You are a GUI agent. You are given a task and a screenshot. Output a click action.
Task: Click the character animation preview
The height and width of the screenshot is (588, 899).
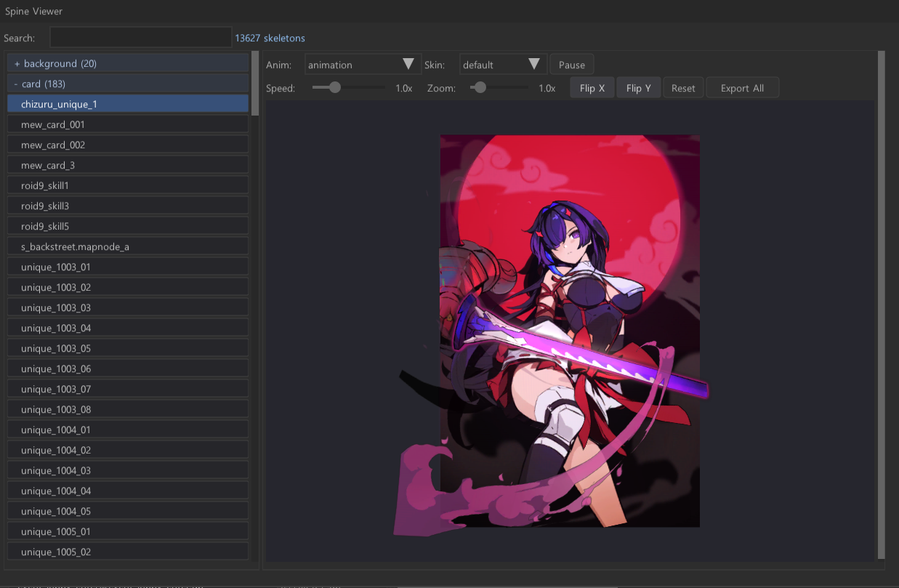tap(569, 331)
